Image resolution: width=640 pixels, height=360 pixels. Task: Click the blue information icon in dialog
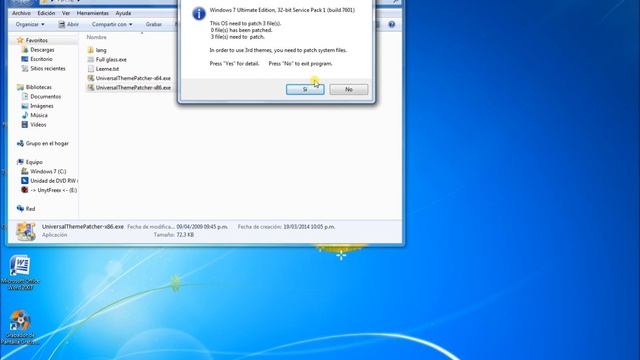click(199, 13)
